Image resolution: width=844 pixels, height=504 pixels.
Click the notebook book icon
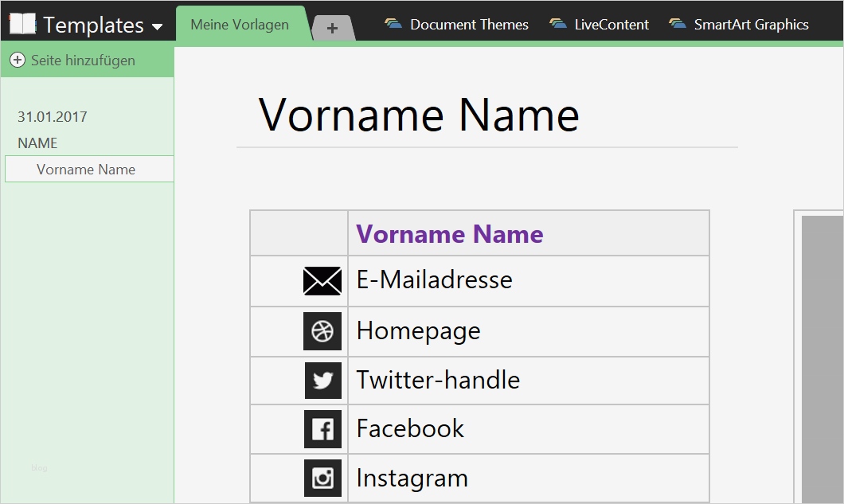[x=22, y=24]
